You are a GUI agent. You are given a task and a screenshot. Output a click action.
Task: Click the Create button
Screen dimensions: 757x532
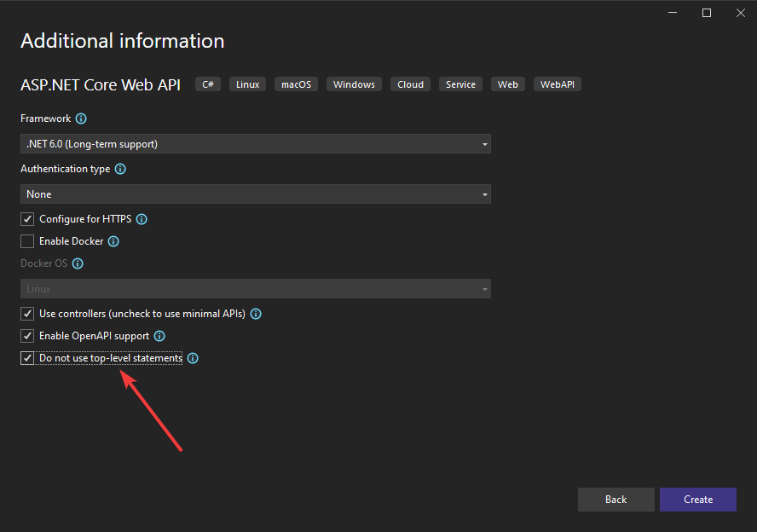tap(698, 500)
